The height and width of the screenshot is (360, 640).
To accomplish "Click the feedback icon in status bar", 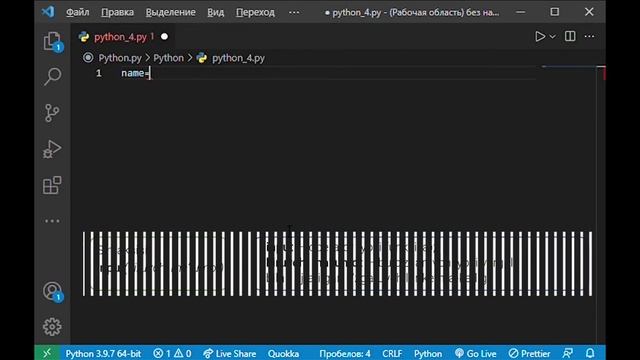I will pos(568,353).
